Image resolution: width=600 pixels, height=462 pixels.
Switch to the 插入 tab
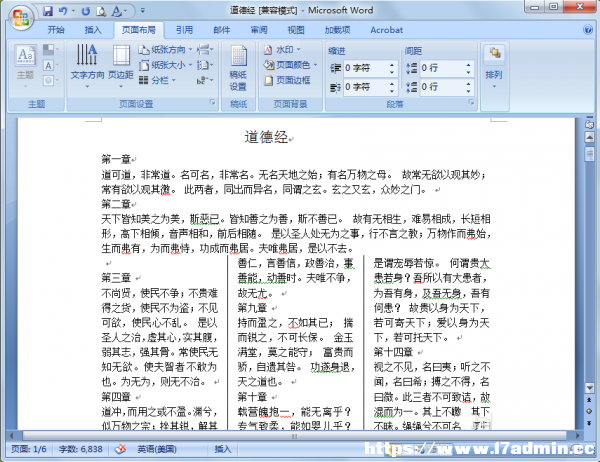click(x=93, y=30)
